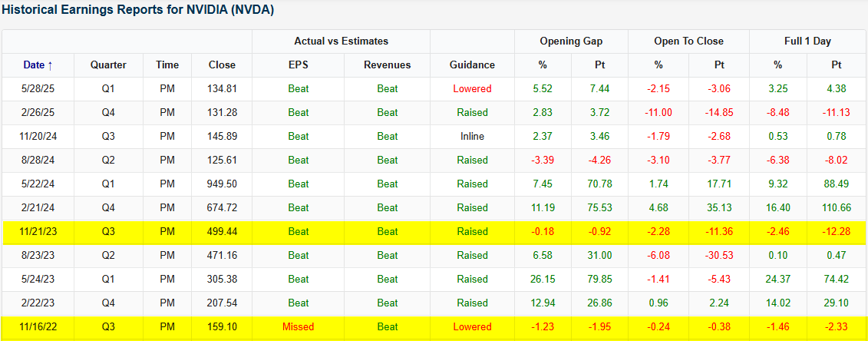Click the Quarter column header
Screen dimensions: 868x341
click(x=108, y=65)
